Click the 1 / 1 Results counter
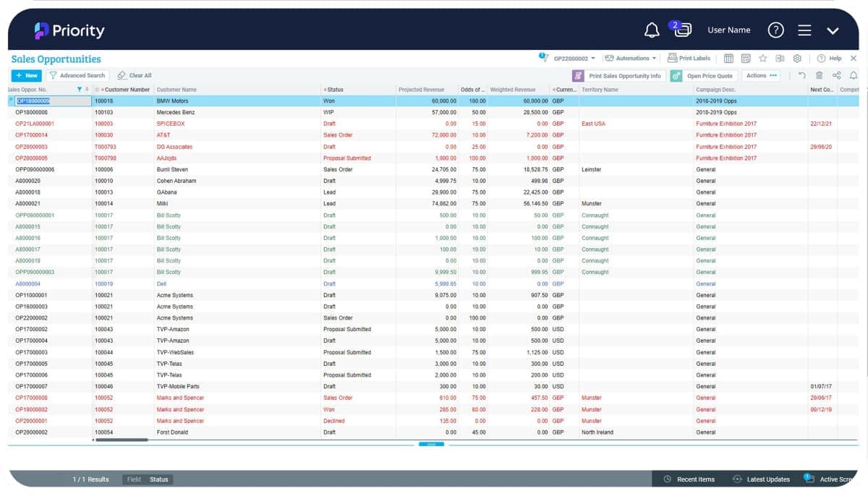Viewport: 868px width, 496px height. [90, 479]
